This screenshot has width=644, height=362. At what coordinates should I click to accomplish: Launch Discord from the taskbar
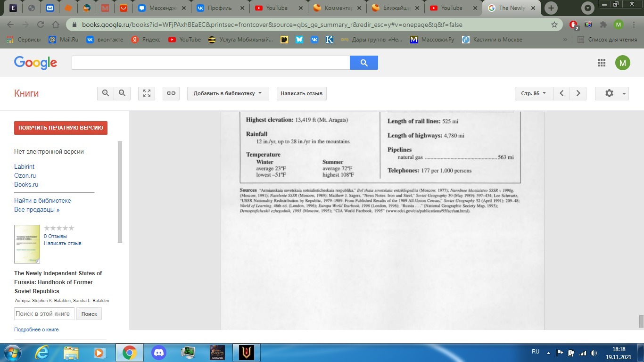(159, 353)
